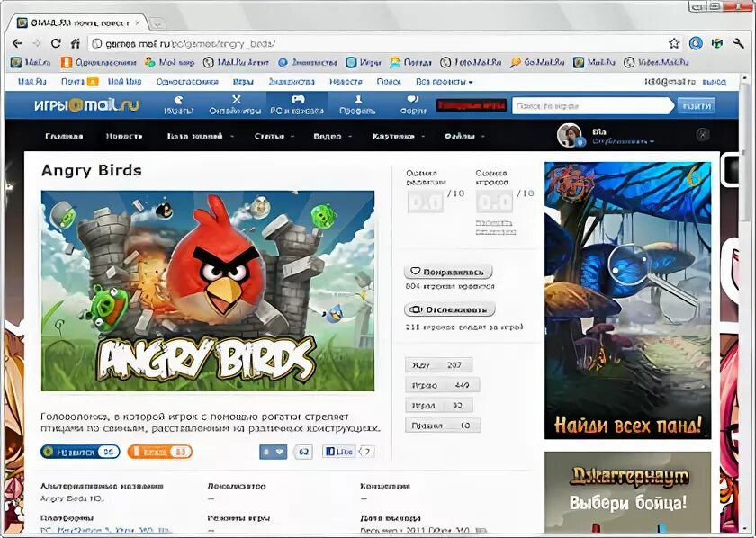Open Новости in the black menu
The image size is (756, 538).
[x=124, y=136]
